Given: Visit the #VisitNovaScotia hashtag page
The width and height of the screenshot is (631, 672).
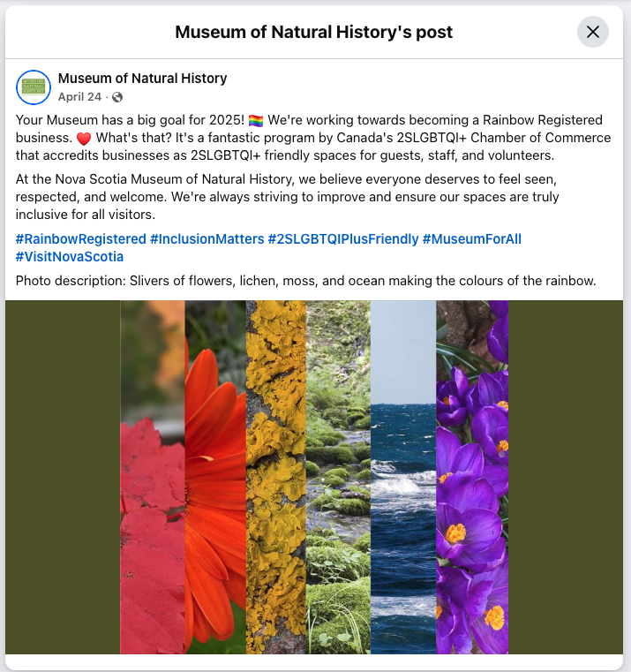Looking at the screenshot, I should coord(70,257).
